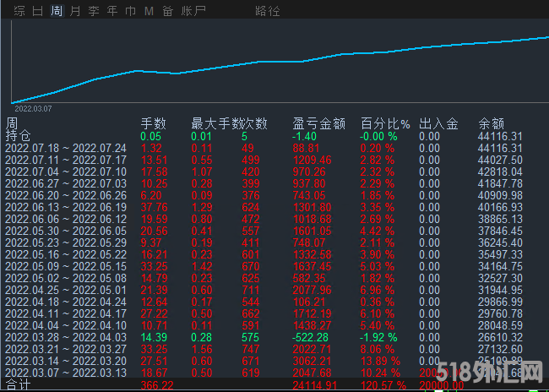549x392 pixels.
Task: Click the 手数 column header
Action: 153,123
